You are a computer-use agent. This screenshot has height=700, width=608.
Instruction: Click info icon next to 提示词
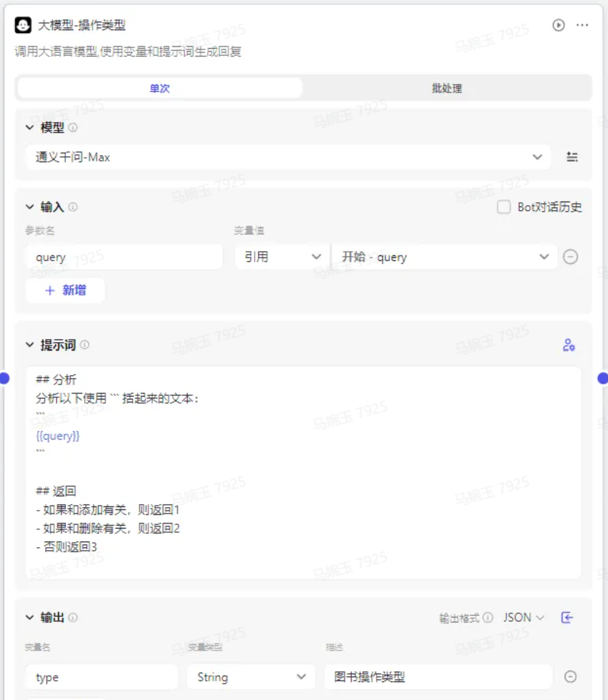(x=85, y=345)
